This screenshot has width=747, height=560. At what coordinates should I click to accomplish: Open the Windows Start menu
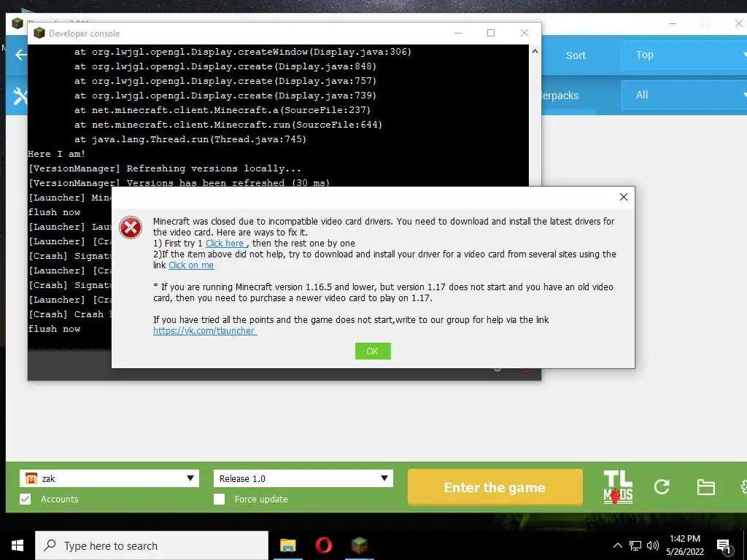(18, 545)
